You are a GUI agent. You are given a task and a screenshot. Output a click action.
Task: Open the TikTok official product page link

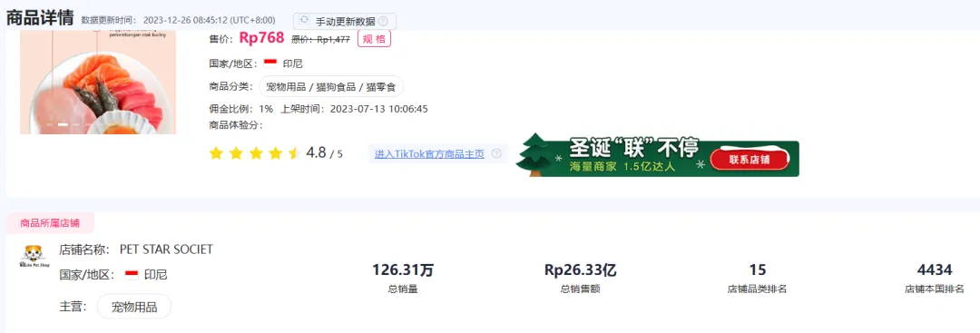(x=429, y=153)
